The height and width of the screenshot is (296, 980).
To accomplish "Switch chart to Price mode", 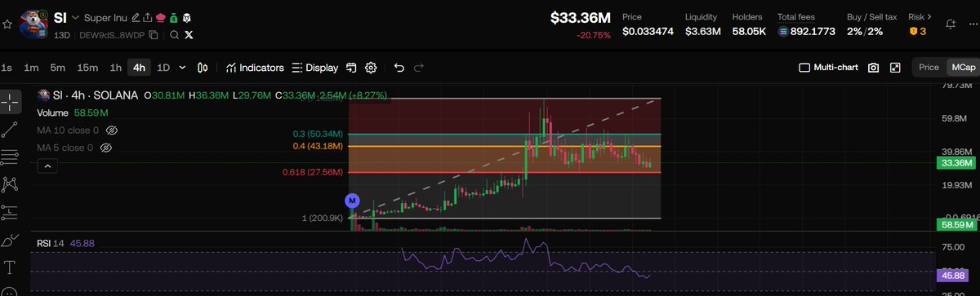I will pos(929,68).
